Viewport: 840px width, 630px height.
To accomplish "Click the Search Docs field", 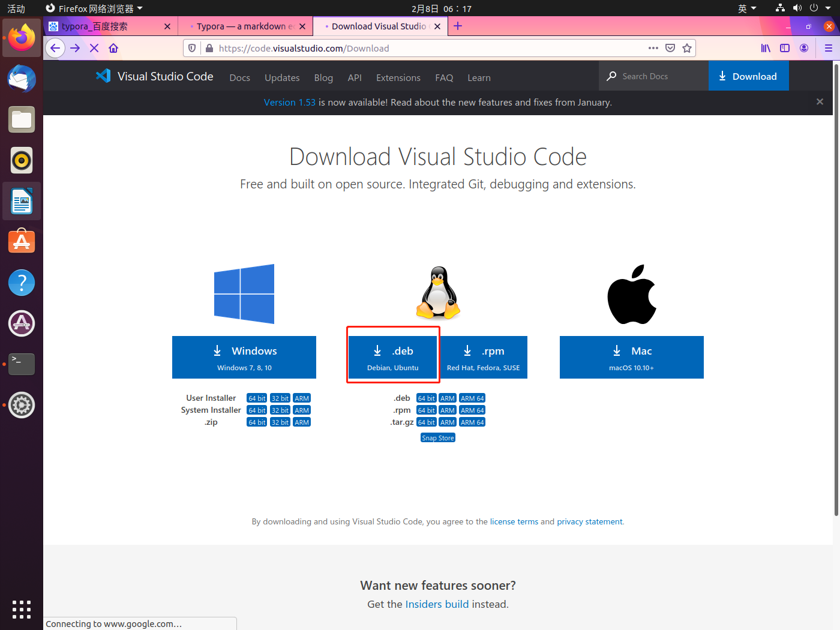I will [653, 76].
